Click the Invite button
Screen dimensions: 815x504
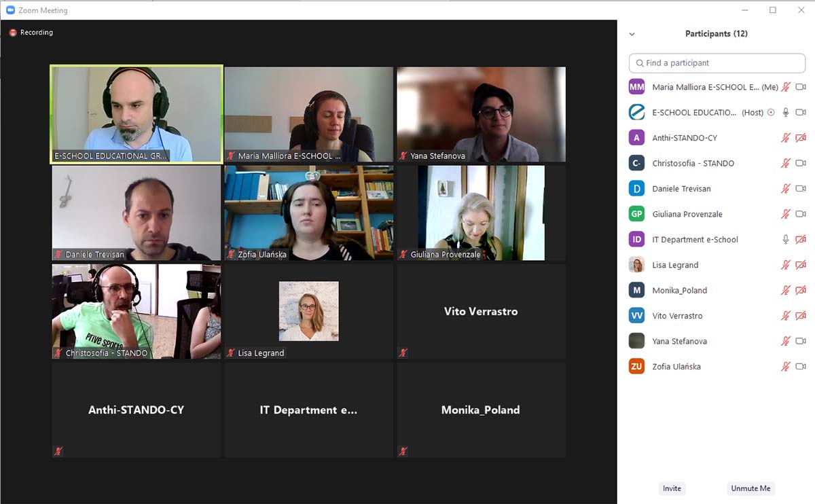coord(672,488)
